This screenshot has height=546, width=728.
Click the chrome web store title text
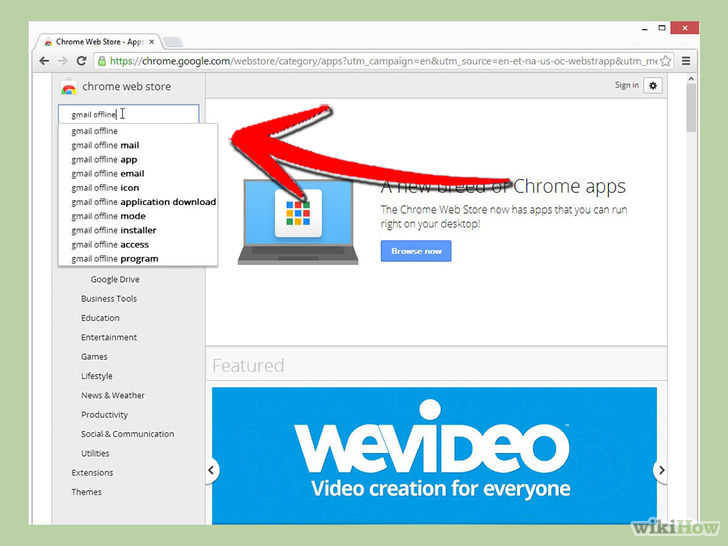[x=126, y=87]
